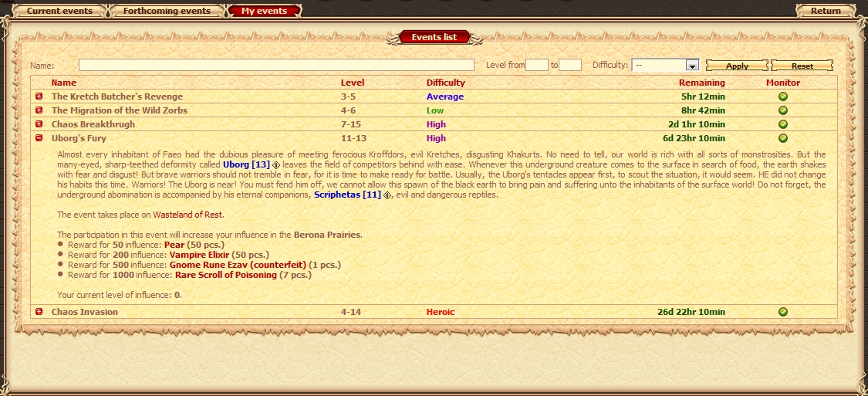Open the Difficulty filter dropdown
Image resolution: width=868 pixels, height=396 pixels.
point(692,66)
